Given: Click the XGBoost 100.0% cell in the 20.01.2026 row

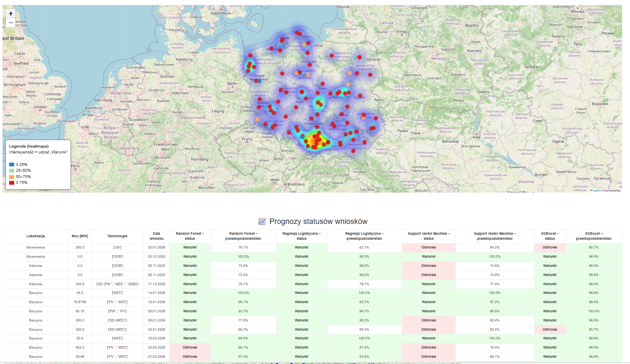Looking at the screenshot, I should point(594,311).
